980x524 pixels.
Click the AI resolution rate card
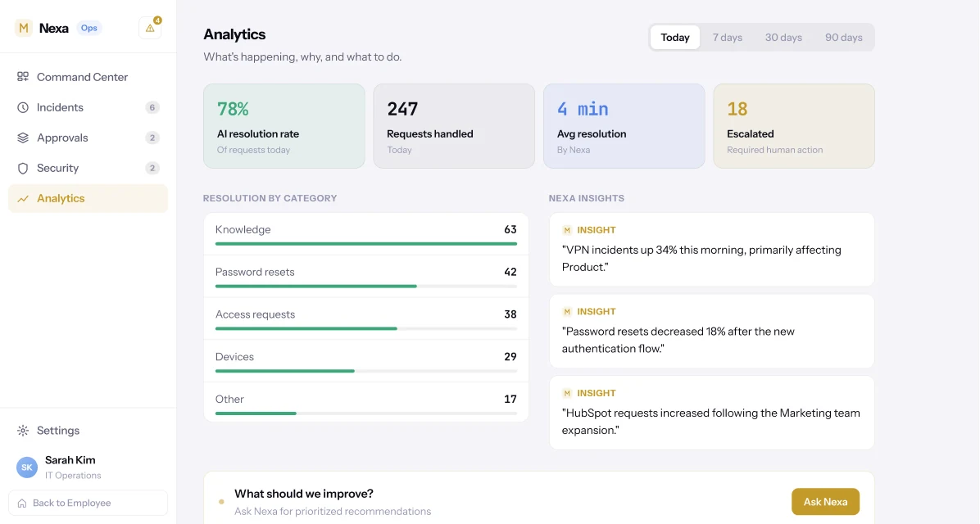tap(284, 126)
